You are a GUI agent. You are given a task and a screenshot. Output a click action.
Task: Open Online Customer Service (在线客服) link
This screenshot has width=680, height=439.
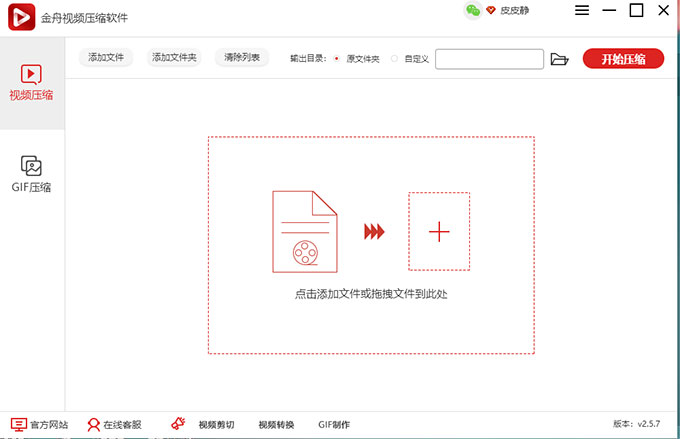pos(114,425)
